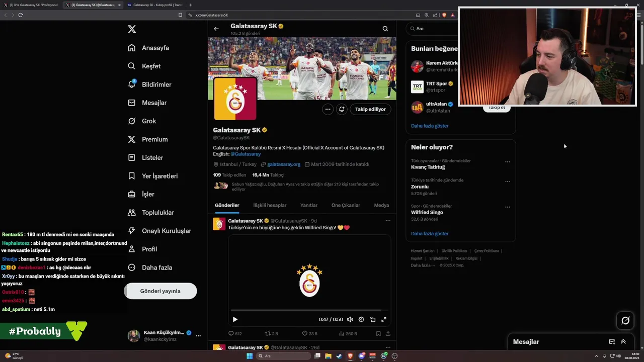Like the Singo post
This screenshot has width=644, height=362.
click(x=309, y=333)
